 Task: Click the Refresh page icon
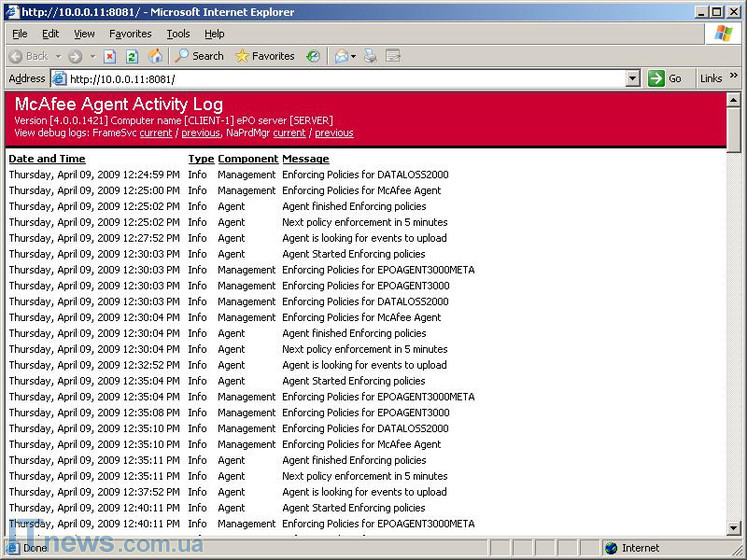[132, 56]
